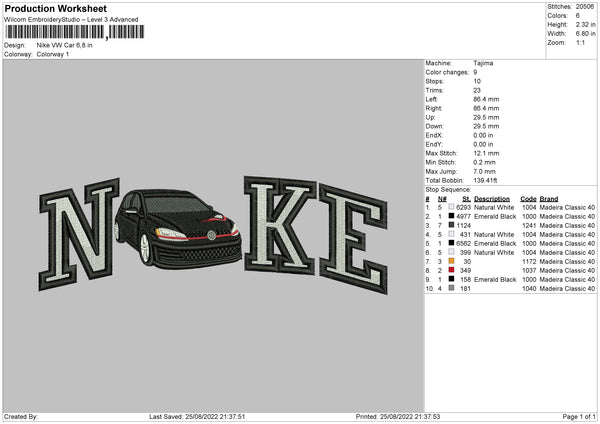Click the 'Stop Sequence:' heading

(x=448, y=190)
